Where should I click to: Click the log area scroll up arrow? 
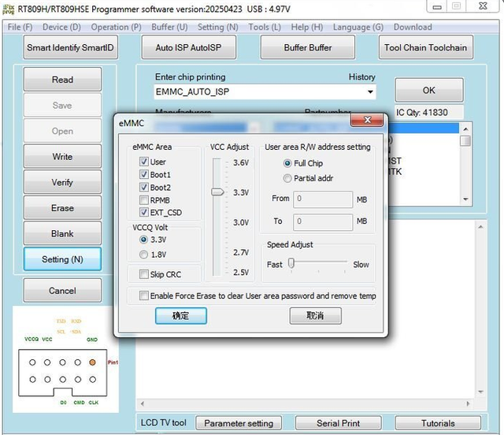[x=480, y=227]
